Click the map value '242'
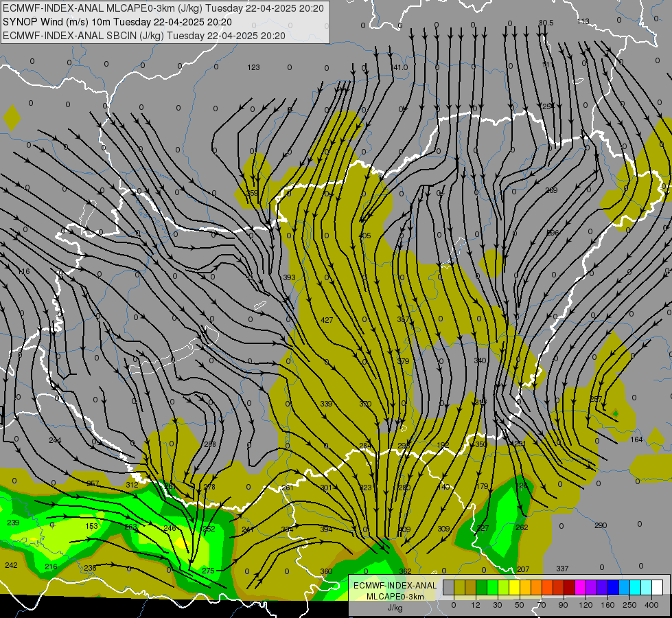This screenshot has width=672, height=618. click(x=11, y=565)
